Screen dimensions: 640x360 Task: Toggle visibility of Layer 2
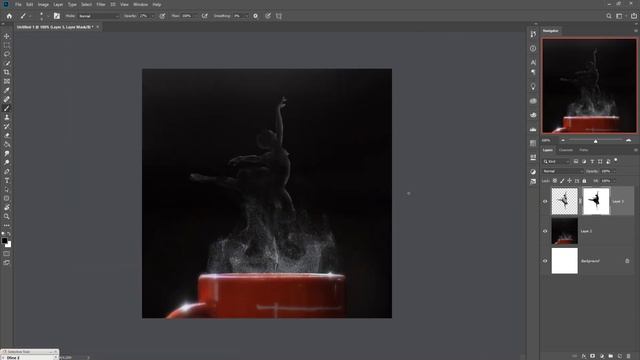[x=545, y=231]
